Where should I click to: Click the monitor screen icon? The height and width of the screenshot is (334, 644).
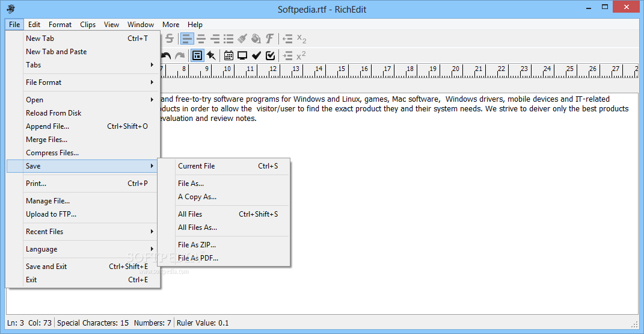(x=242, y=55)
